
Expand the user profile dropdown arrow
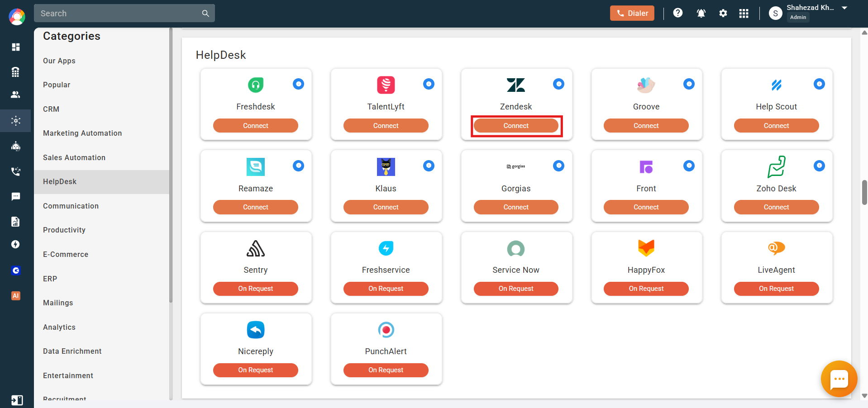pyautogui.click(x=844, y=8)
